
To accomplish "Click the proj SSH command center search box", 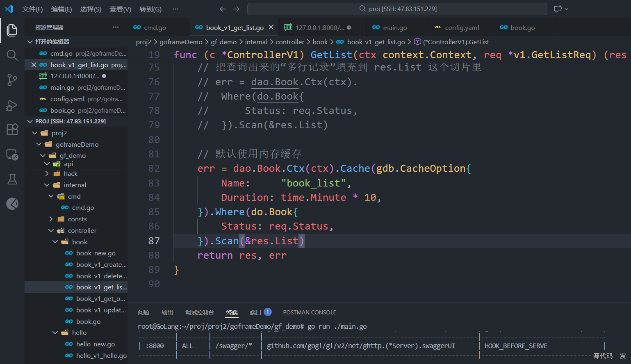I will 397,9.
